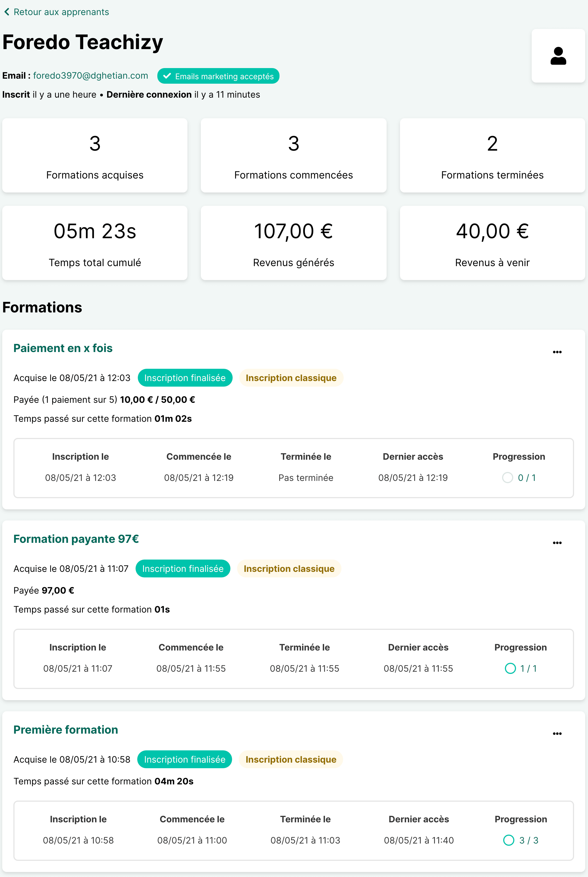Screen dimensions: 588x877
Task: Open Première formation title link
Action: tap(66, 730)
